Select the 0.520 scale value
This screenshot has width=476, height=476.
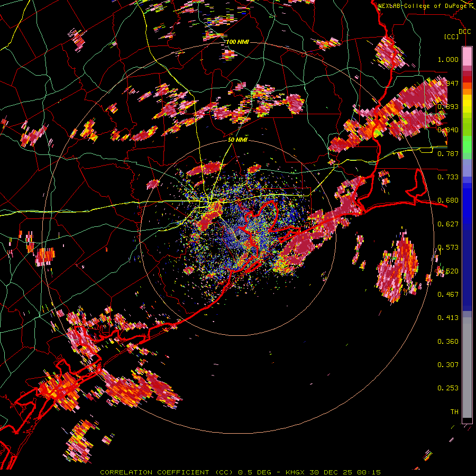(x=448, y=271)
